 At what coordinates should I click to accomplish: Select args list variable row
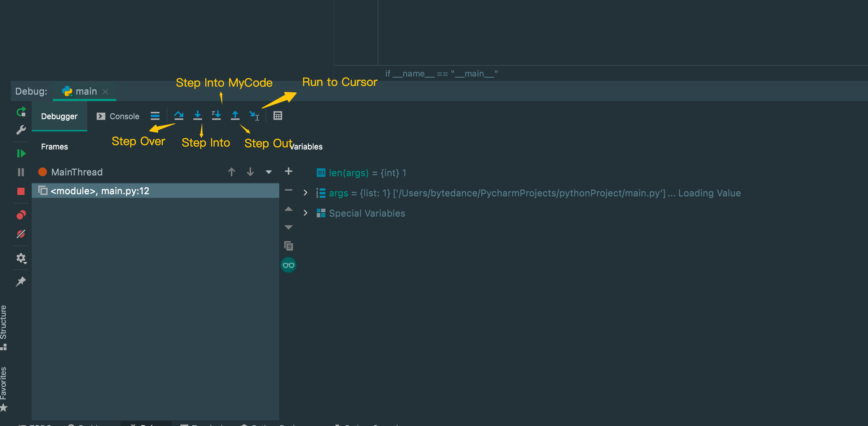pyautogui.click(x=529, y=193)
